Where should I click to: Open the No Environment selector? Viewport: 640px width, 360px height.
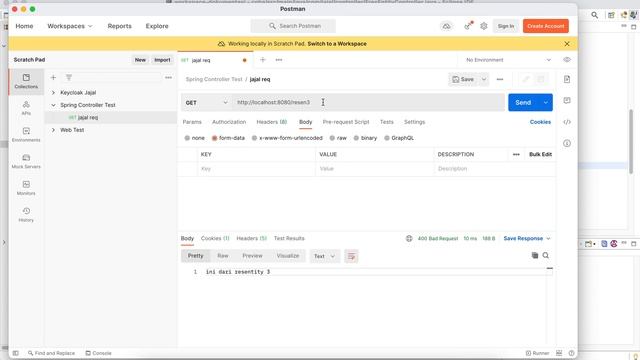pyautogui.click(x=508, y=60)
